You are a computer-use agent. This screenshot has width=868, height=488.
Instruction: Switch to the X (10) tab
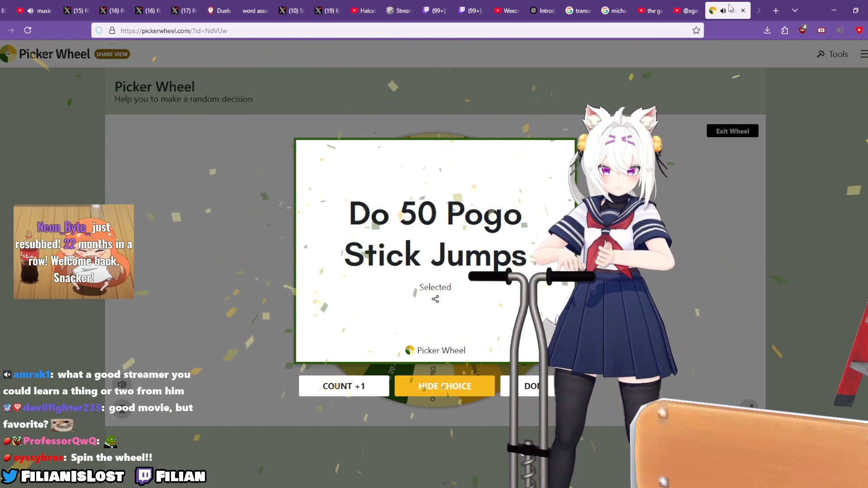291,10
